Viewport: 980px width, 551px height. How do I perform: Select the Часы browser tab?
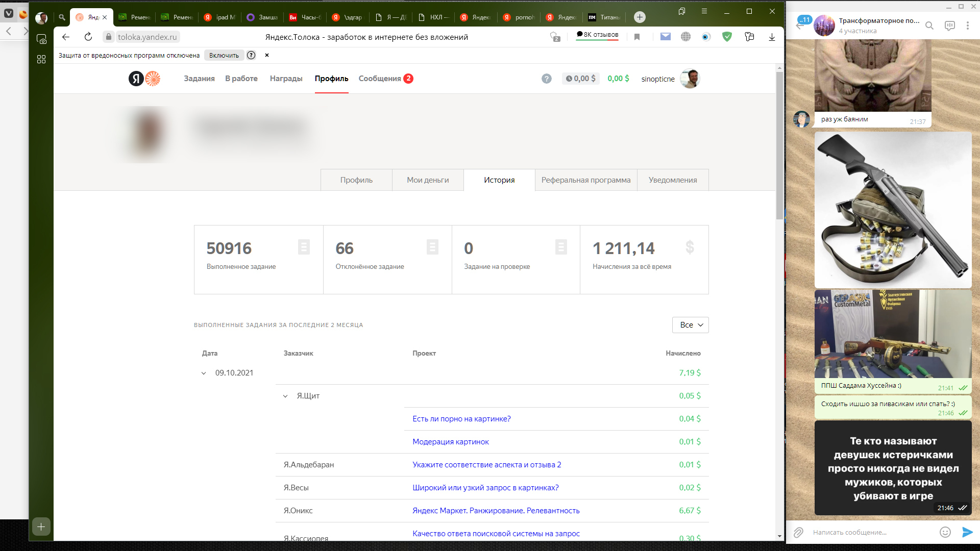point(305,17)
